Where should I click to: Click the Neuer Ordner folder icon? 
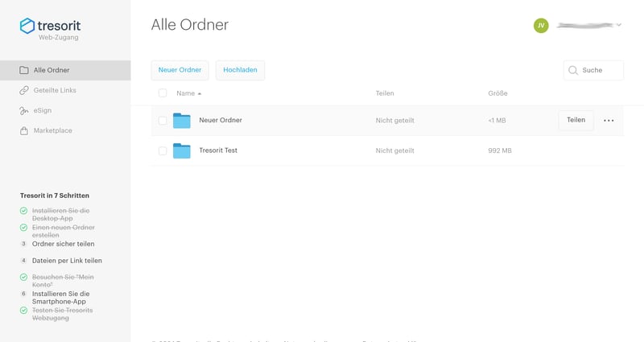pos(182,121)
